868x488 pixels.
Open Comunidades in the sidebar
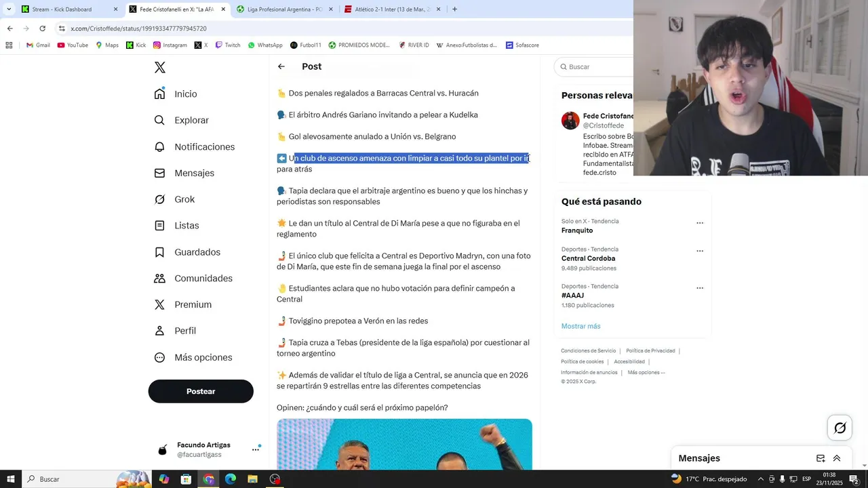(193, 278)
